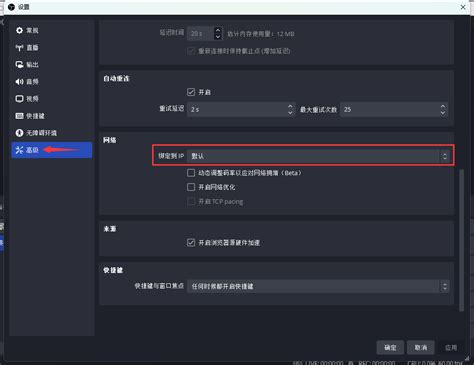Open the 直播 stream antenna icon
Viewport: 474px width, 365px height.
click(19, 48)
